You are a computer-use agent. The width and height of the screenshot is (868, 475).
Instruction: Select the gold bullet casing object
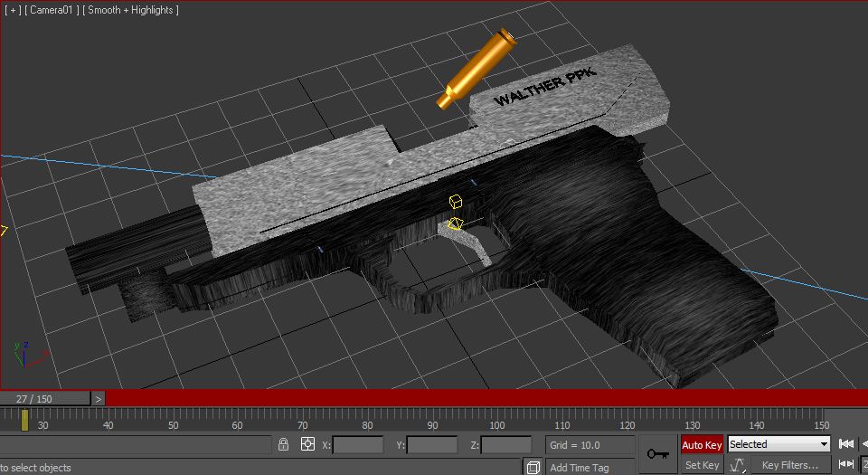[476, 69]
